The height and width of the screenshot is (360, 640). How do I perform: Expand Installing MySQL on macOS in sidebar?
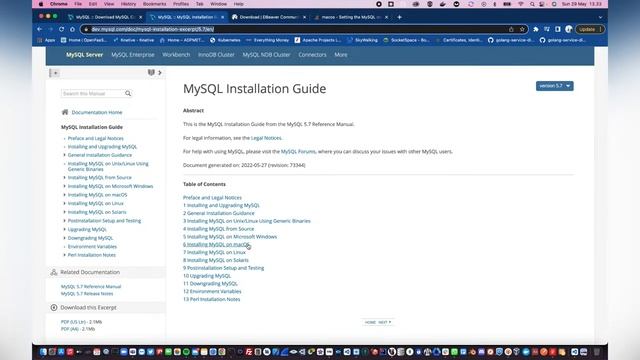[64, 195]
